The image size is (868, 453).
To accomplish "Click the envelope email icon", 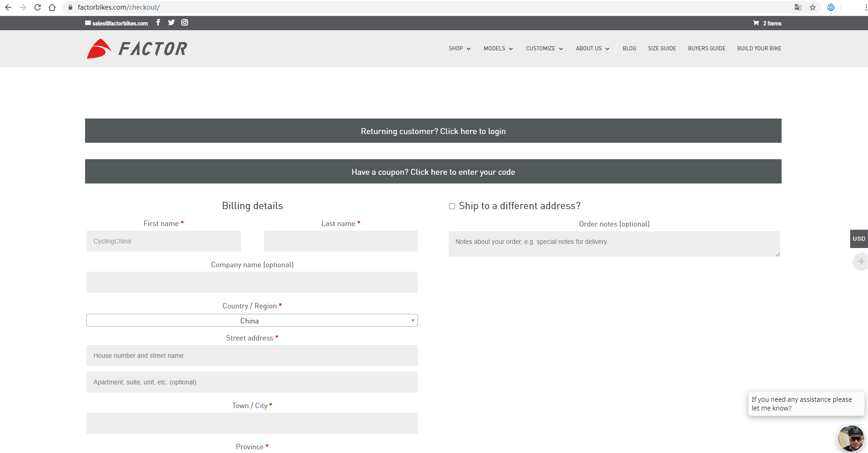I will (x=88, y=23).
